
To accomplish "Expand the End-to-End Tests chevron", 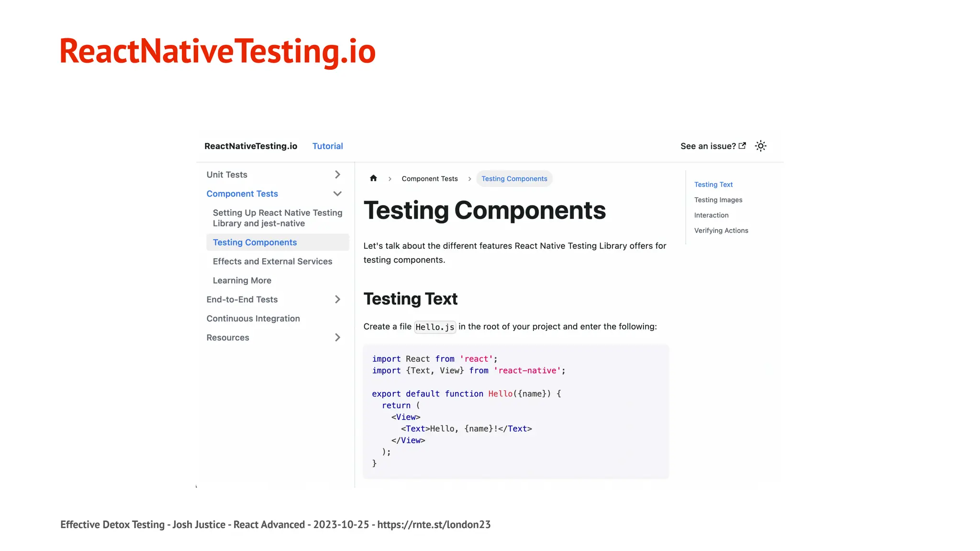I will 337,299.
